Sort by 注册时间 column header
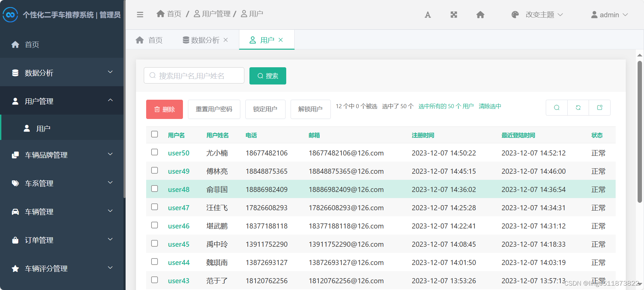Viewport: 644px width, 290px height. [x=423, y=135]
